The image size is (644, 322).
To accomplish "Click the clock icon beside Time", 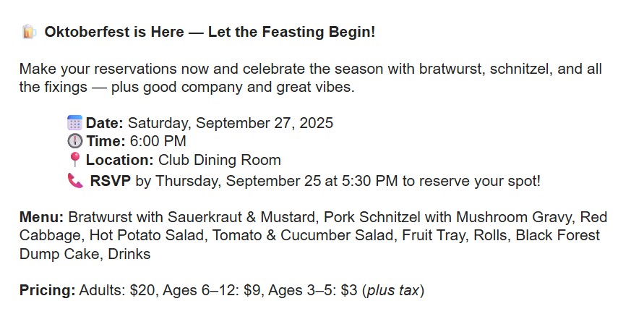I will tap(74, 141).
